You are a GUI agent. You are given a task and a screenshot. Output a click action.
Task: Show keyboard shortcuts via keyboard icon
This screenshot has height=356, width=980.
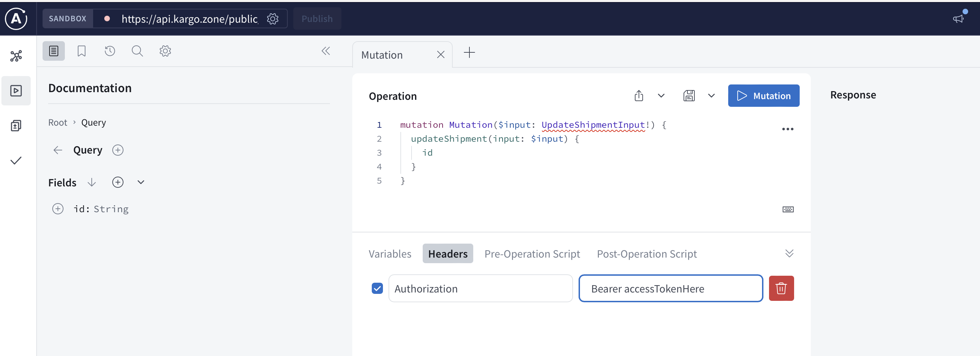(787, 209)
